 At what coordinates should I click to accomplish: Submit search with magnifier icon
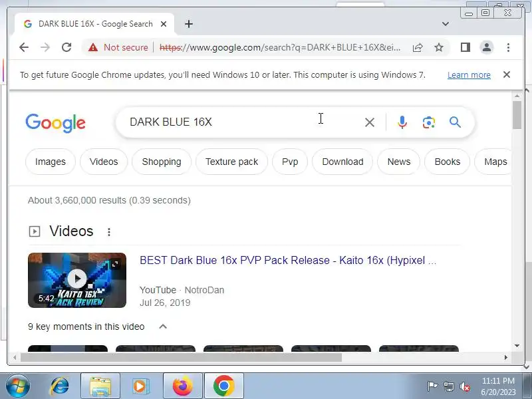click(455, 122)
